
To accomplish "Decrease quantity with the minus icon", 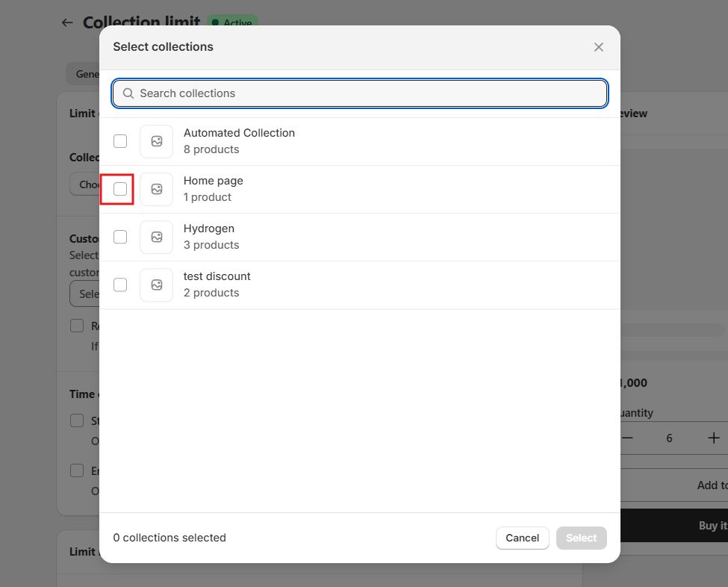I will pos(627,438).
